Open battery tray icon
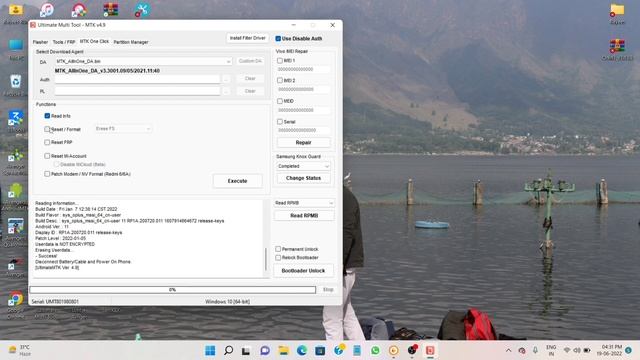Screen dimensions: 640x360 (587, 350)
